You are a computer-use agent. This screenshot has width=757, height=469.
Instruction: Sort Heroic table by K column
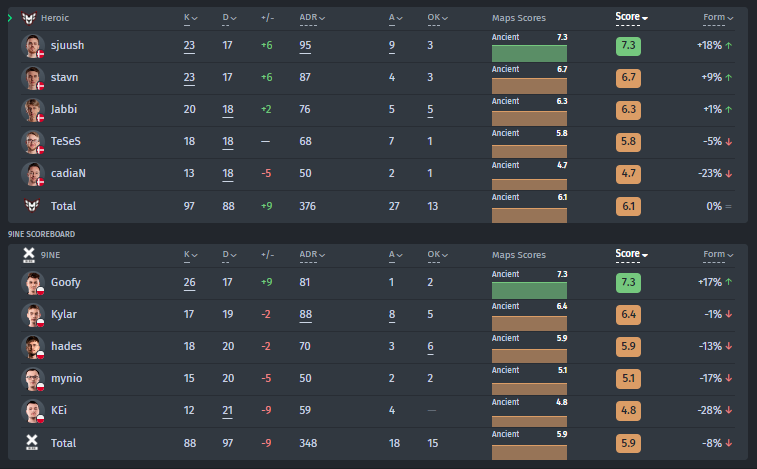pyautogui.click(x=191, y=18)
